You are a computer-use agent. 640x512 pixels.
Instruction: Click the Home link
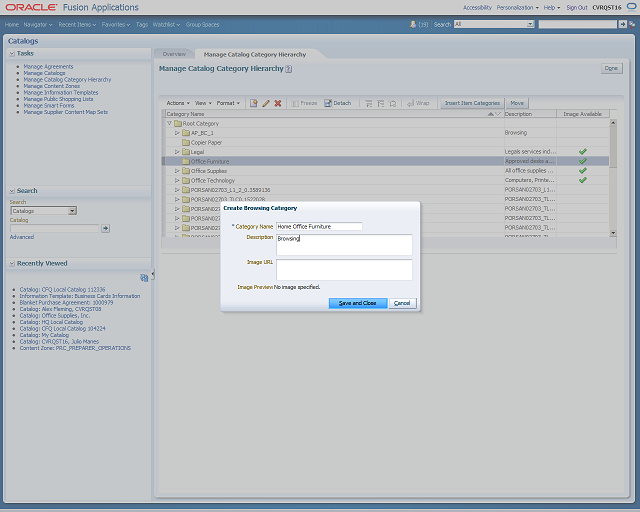tap(12, 24)
